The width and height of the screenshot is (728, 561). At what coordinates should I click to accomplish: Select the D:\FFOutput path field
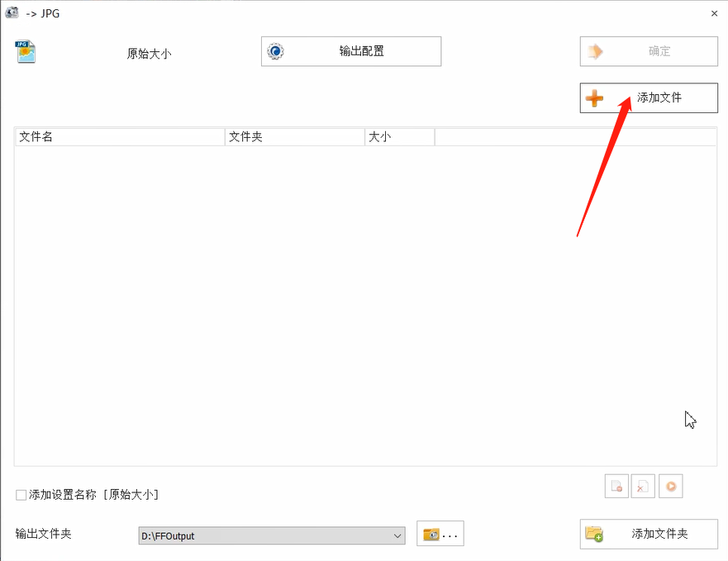(x=264, y=535)
